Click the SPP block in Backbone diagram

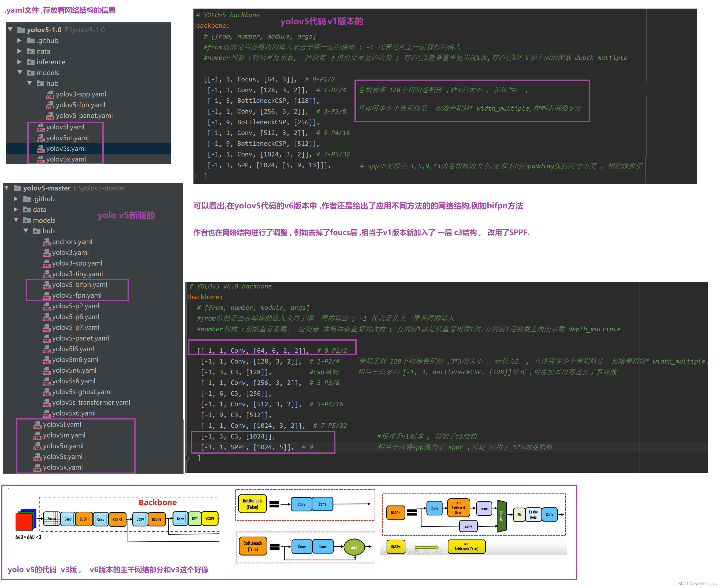(x=195, y=519)
